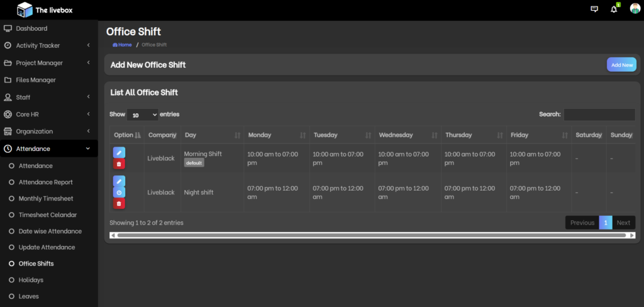This screenshot has height=307, width=644.
Task: Follow the Home breadcrumb link
Action: coord(125,45)
